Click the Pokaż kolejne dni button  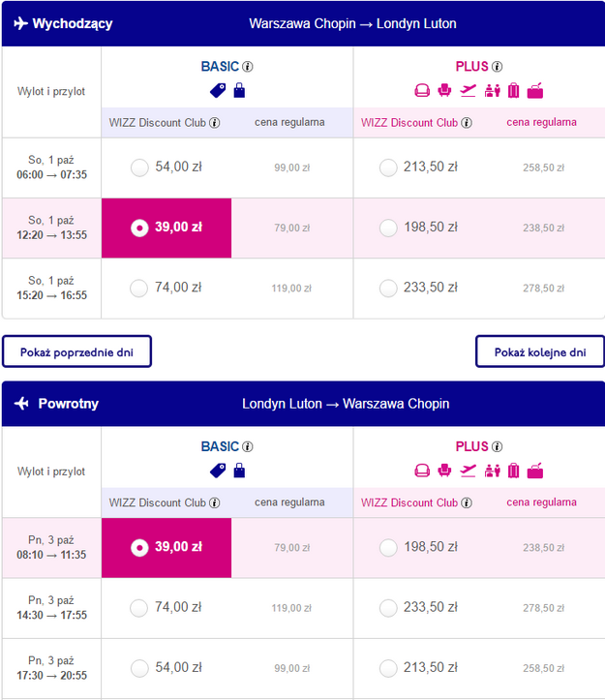(540, 351)
